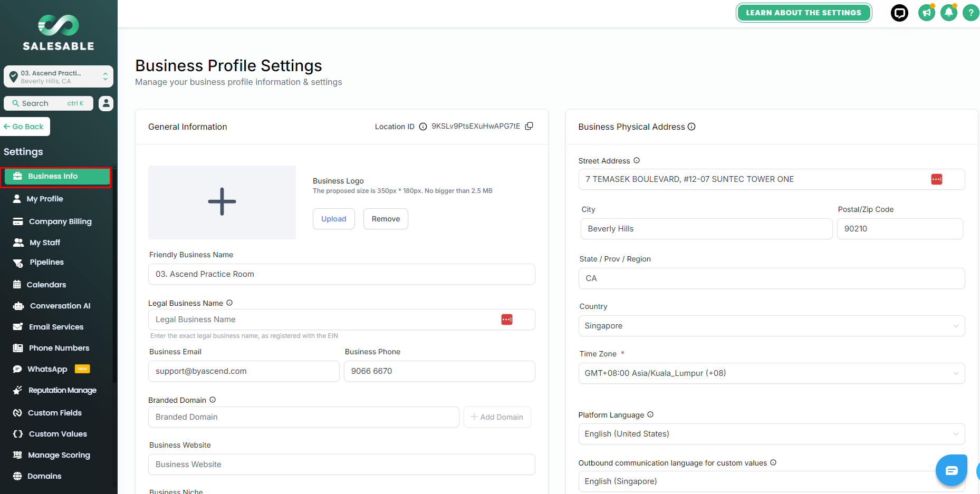Image resolution: width=980 pixels, height=494 pixels.
Task: Click the Friendly Business Name field
Action: pos(342,274)
